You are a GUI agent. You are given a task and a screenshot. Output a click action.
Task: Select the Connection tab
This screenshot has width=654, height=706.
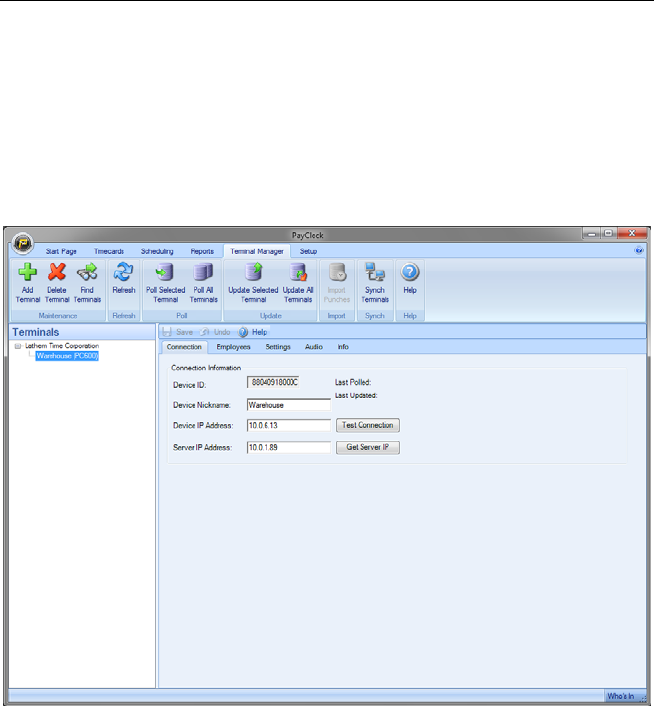[184, 347]
